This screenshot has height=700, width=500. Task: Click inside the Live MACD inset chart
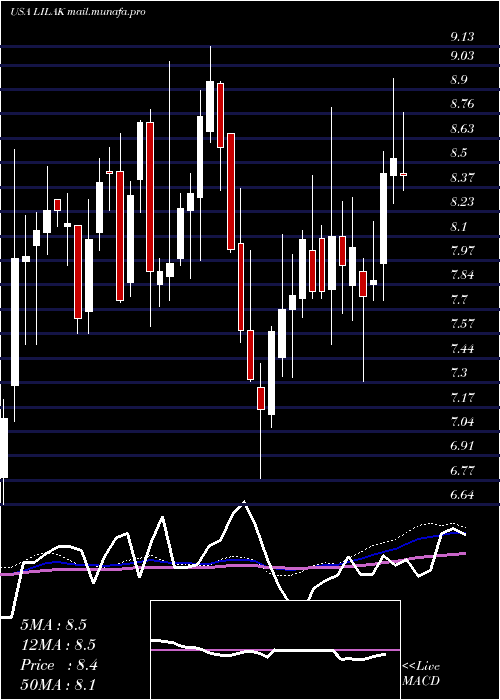click(x=275, y=650)
